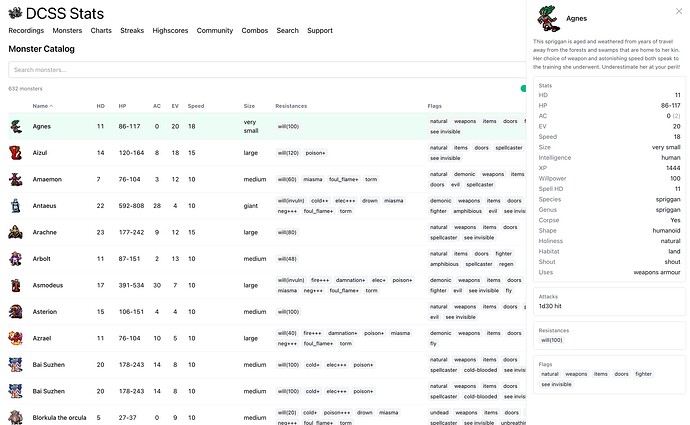Click see invisible flag in Agnes panel
The height and width of the screenshot is (425, 690).
click(x=556, y=384)
